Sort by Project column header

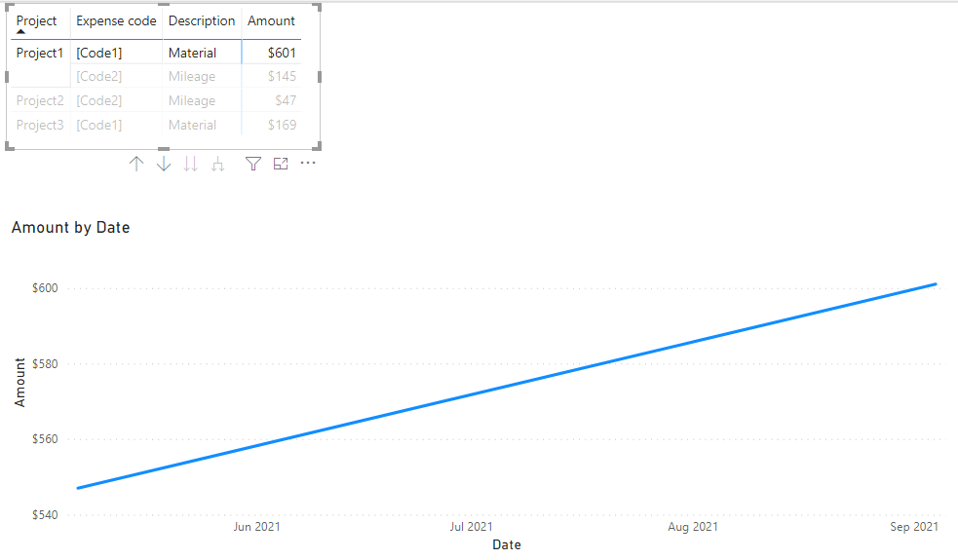36,20
